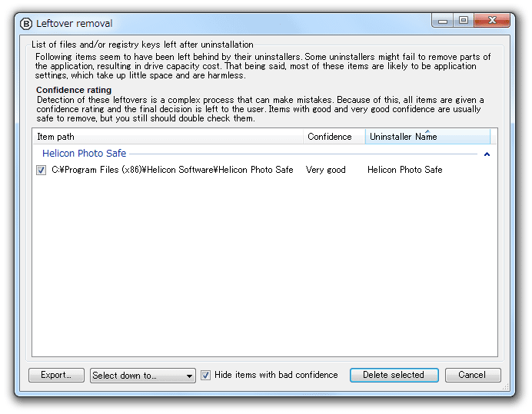Image resolution: width=532 pixels, height=414 pixels.
Task: Click the C:¥Program Files (x86) path text
Action: [172, 170]
